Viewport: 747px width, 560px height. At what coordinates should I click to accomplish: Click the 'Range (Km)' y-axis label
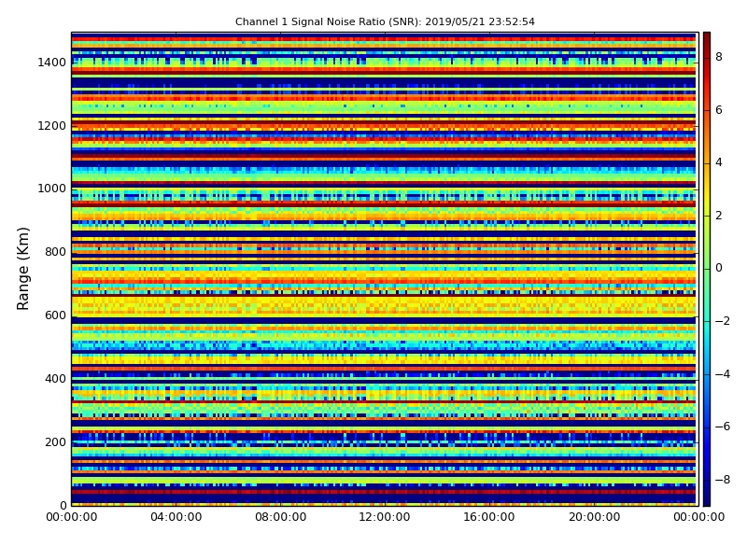tap(22, 269)
